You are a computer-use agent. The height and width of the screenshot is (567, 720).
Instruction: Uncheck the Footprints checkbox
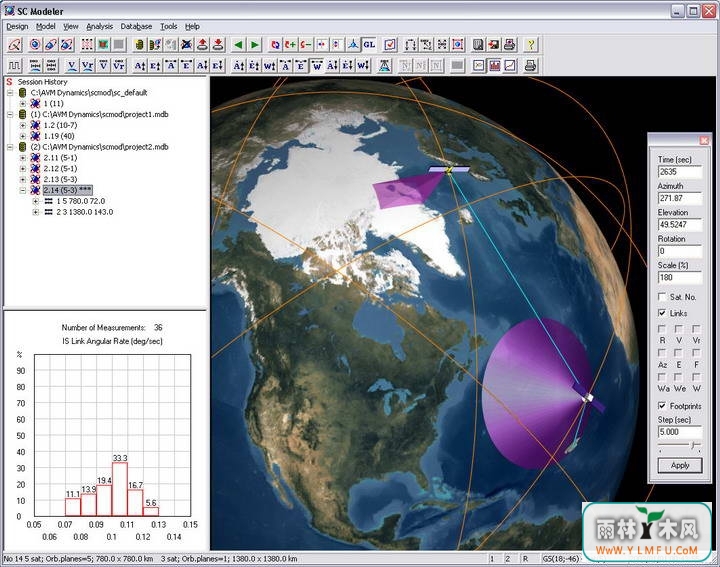pyautogui.click(x=662, y=405)
